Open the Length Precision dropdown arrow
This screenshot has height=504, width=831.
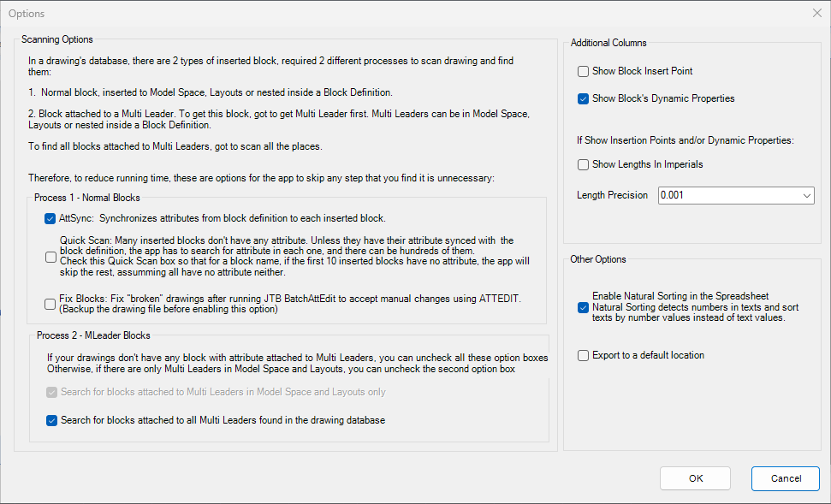807,196
